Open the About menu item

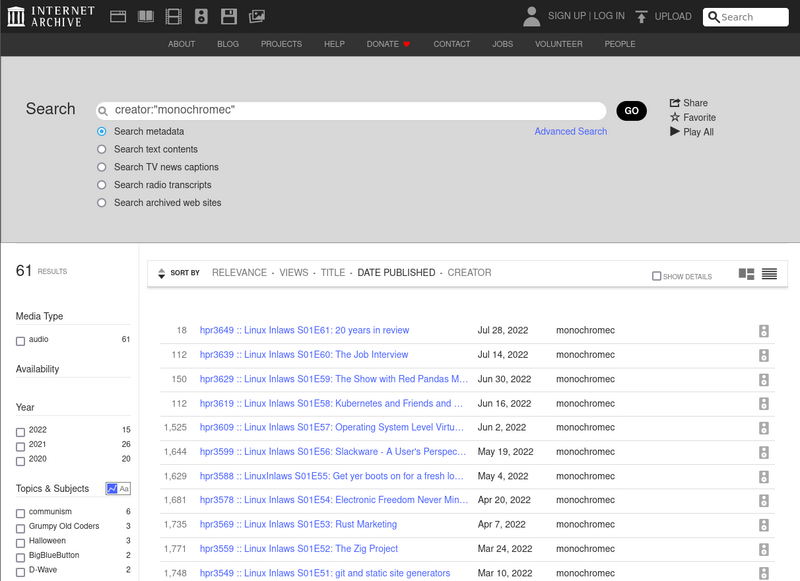(x=182, y=44)
